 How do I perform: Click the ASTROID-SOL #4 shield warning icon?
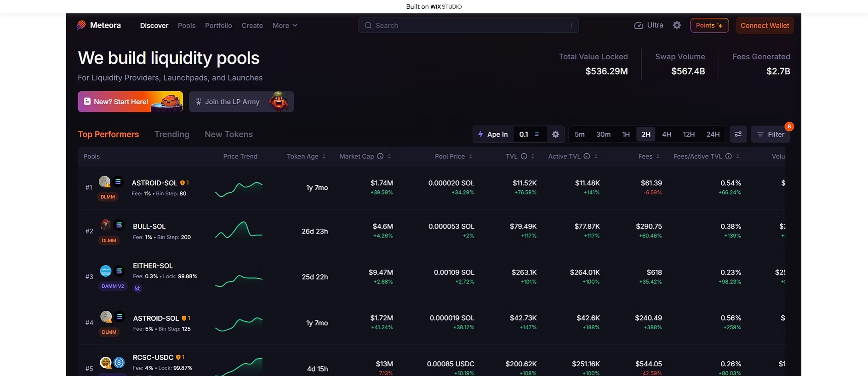pyautogui.click(x=184, y=318)
